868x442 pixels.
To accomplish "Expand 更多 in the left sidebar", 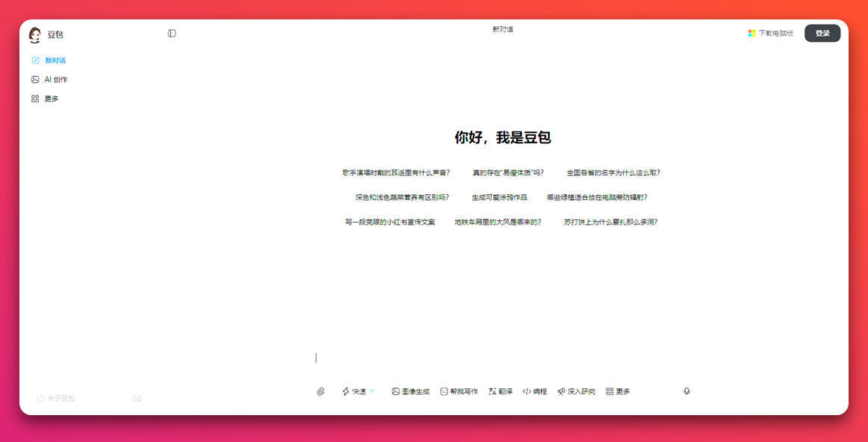I will (49, 98).
